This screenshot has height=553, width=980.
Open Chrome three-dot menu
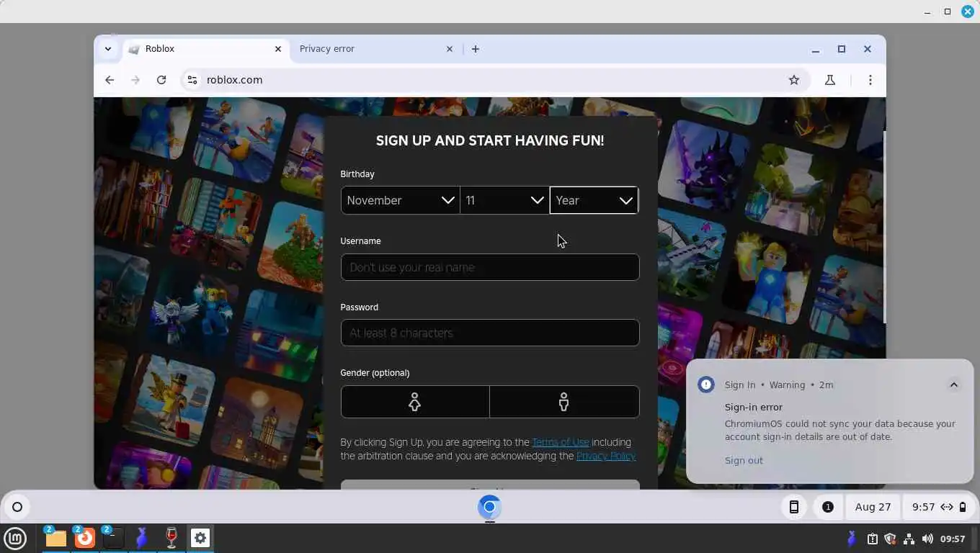tap(870, 80)
